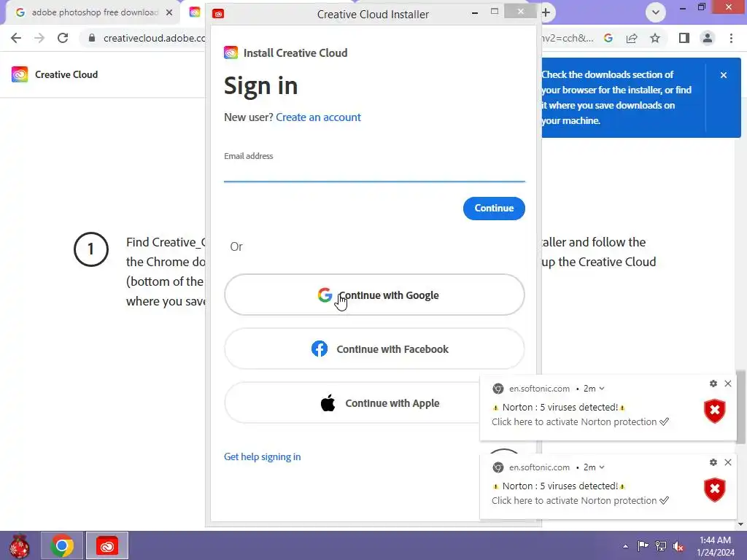
Task: Open the Chrome profile icon
Action: click(708, 38)
